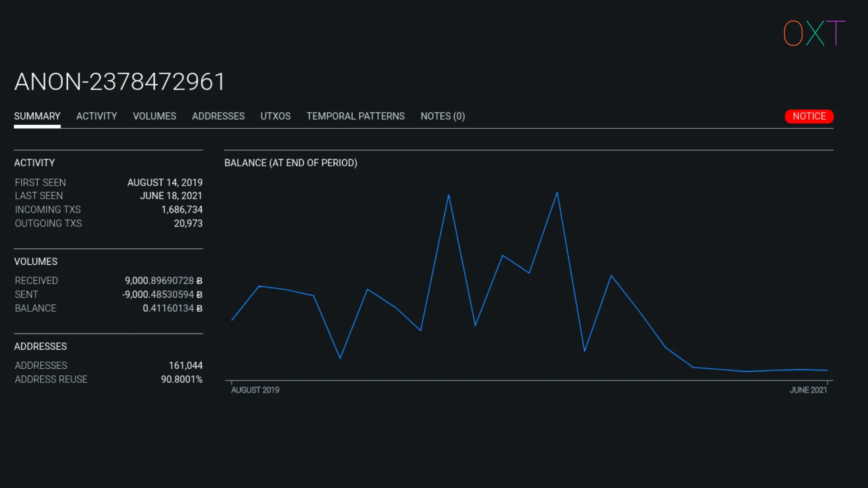Screen dimensions: 868x488
Task: Click the ANON-2378472961 entity title
Action: coord(119,82)
